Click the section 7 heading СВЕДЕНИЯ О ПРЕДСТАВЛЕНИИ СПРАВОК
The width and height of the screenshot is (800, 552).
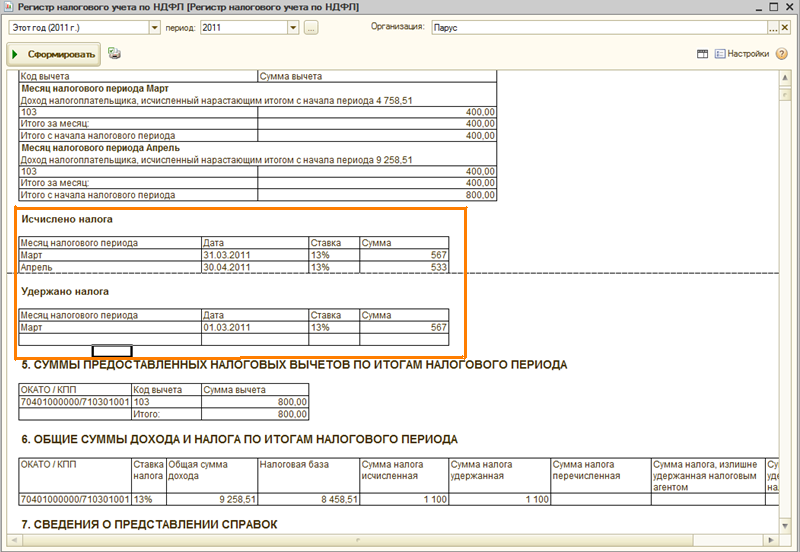[149, 524]
